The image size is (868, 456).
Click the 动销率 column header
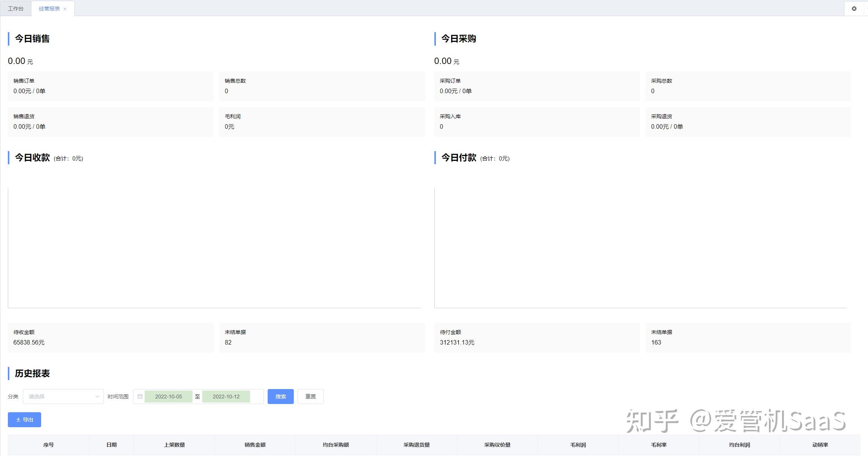820,445
